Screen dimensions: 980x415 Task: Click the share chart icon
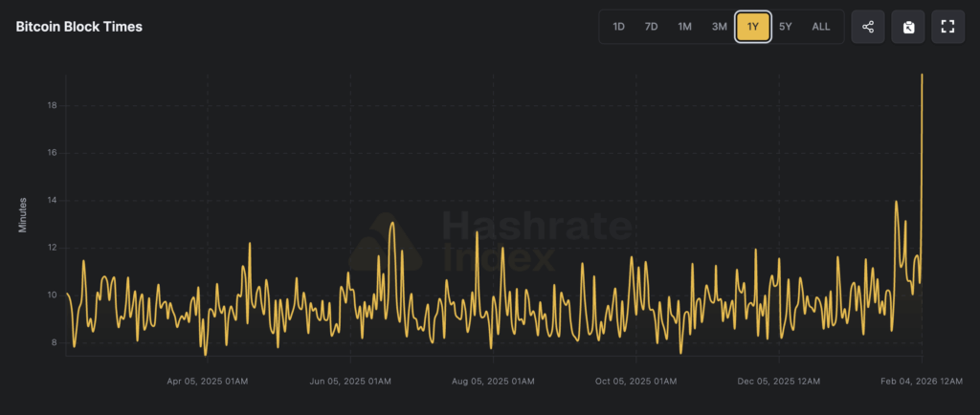[868, 27]
